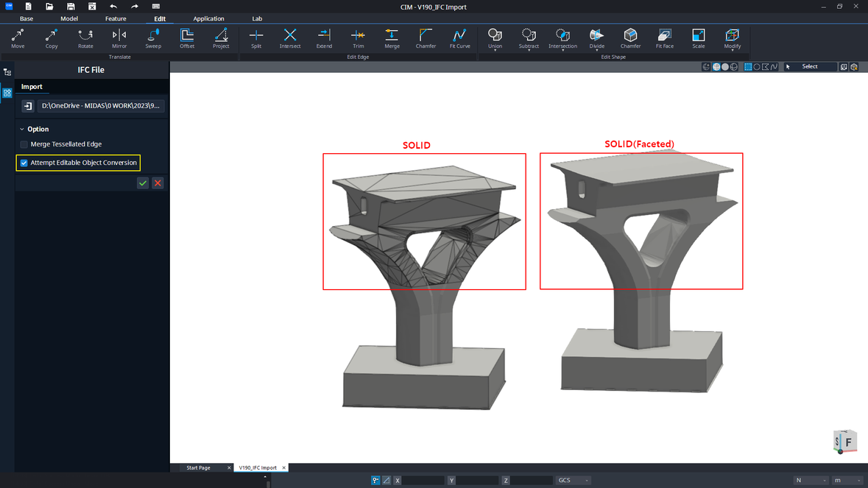Image resolution: width=868 pixels, height=488 pixels.
Task: Confirm IFC import with green checkmark
Action: 143,183
